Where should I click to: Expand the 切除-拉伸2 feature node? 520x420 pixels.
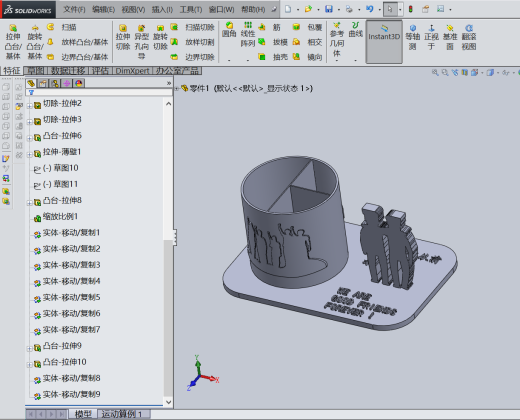29,106
